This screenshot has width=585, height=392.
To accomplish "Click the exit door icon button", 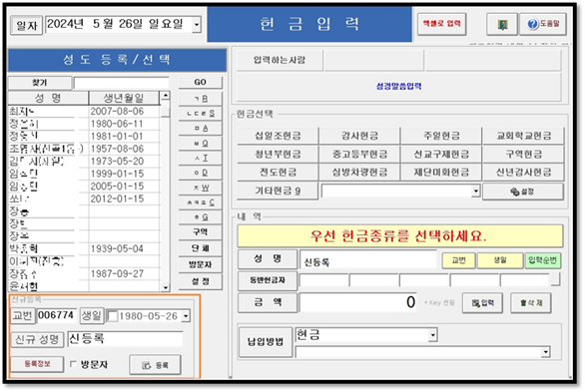I will [x=502, y=25].
